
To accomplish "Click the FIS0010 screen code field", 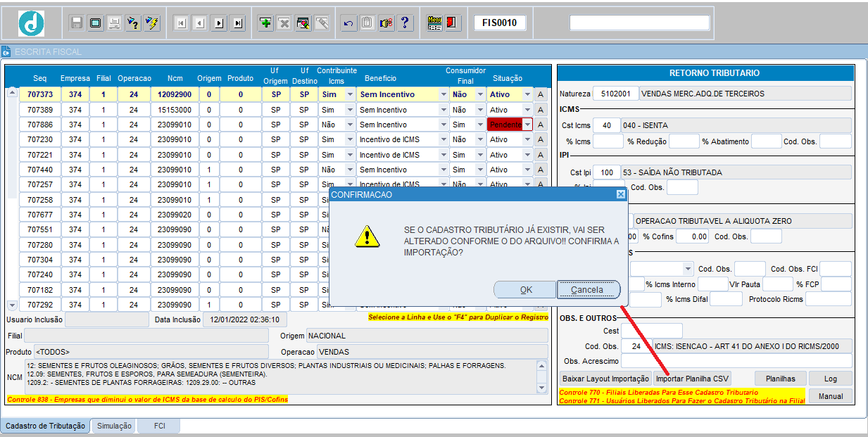I will [x=500, y=23].
